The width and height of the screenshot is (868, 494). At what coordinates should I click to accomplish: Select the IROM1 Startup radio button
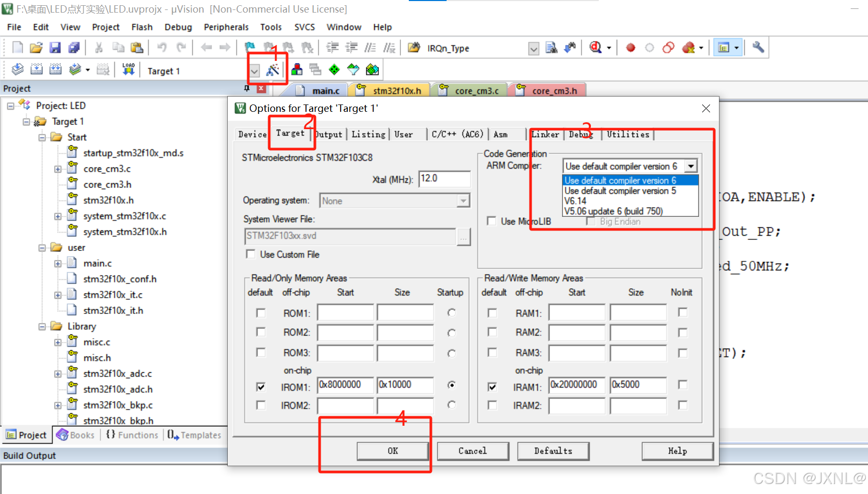point(451,385)
